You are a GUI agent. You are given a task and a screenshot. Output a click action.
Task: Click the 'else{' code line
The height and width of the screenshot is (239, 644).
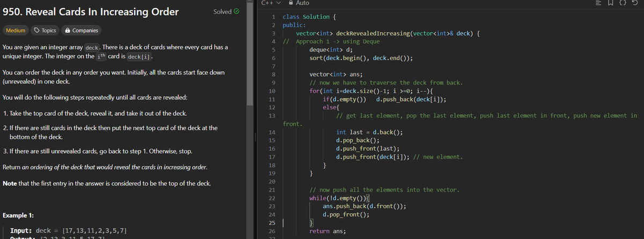[331, 107]
